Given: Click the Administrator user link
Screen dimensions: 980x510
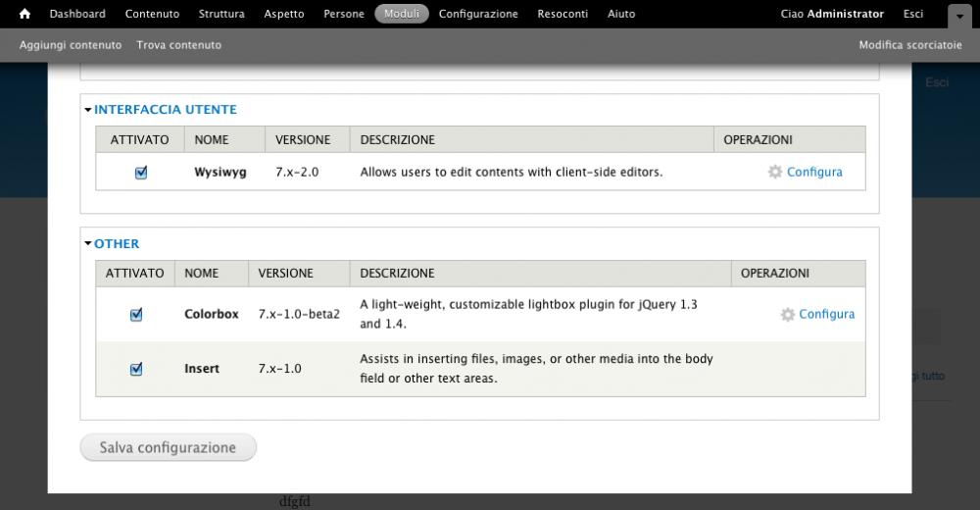Looking at the screenshot, I should [x=845, y=14].
